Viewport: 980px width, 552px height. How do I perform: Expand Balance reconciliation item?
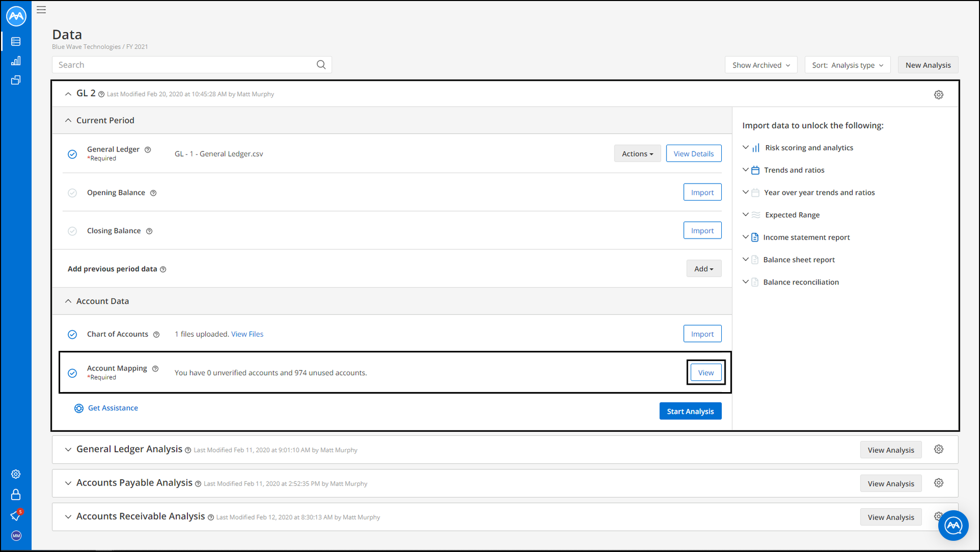click(746, 282)
